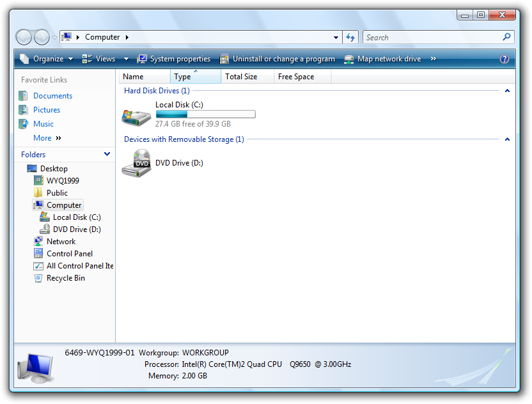Select the DVD Drive (D:) icon

(136, 164)
